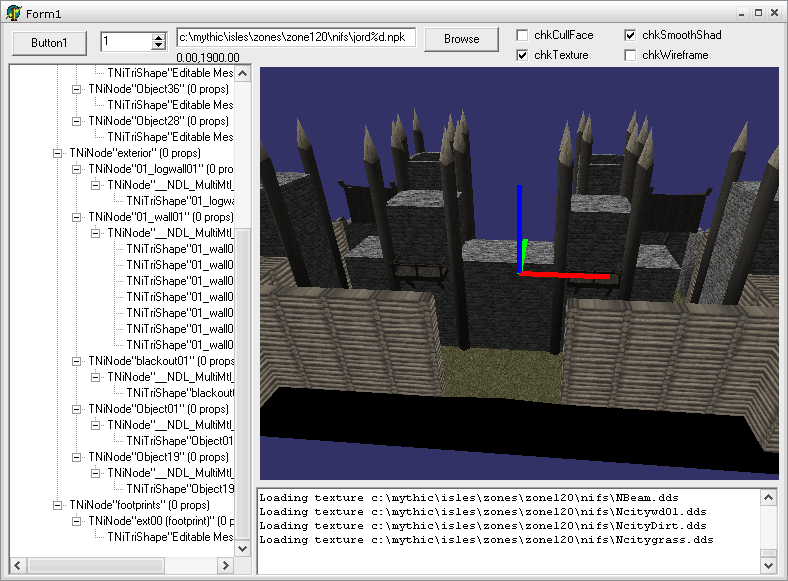Click the Ncitywd01.dds log line
Image resolution: width=788 pixels, height=581 pixels.
[483, 512]
